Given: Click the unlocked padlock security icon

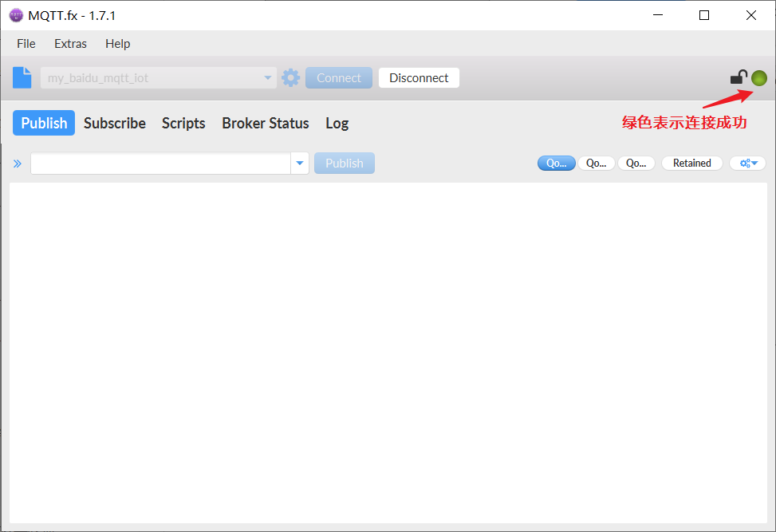Looking at the screenshot, I should [x=739, y=77].
